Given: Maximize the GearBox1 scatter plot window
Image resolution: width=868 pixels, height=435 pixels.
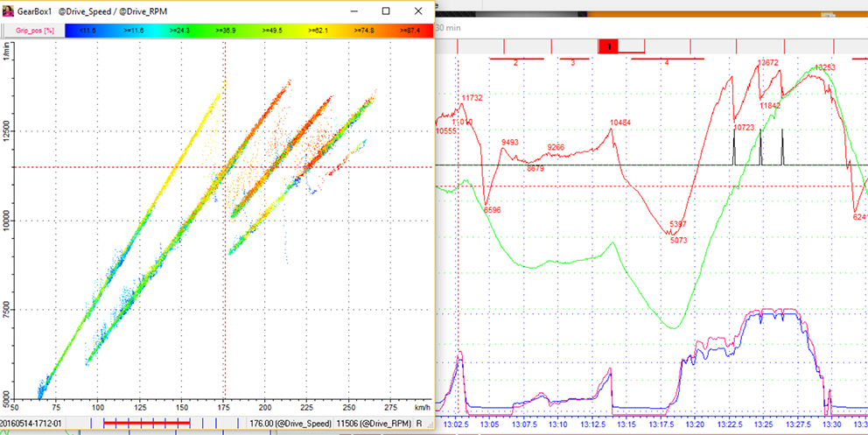Looking at the screenshot, I should point(386,11).
